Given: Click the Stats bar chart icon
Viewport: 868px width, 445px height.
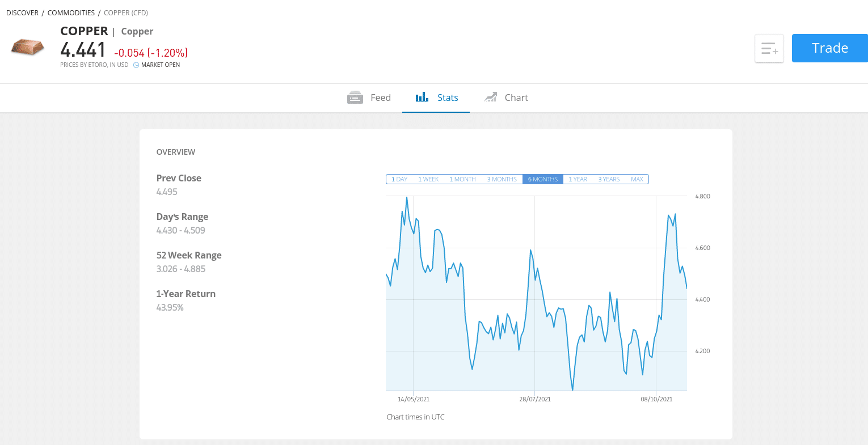Looking at the screenshot, I should pos(422,98).
